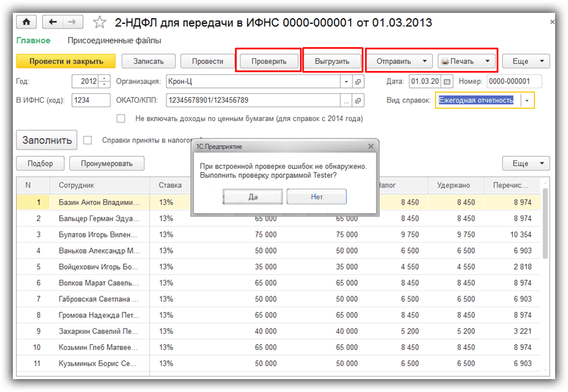568x392 pixels.
Task: Close the 1С:Предприятие dialog
Action: pyautogui.click(x=370, y=146)
